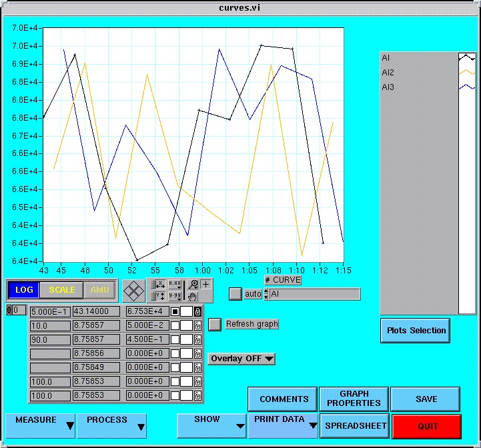Toggle the Refresh graph square button
Screen dimensions: 481x448
(215, 325)
